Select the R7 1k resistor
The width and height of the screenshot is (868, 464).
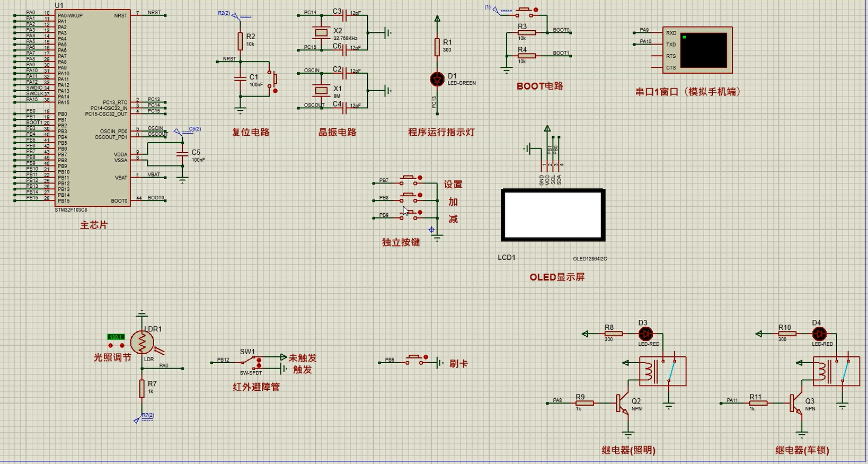point(142,389)
